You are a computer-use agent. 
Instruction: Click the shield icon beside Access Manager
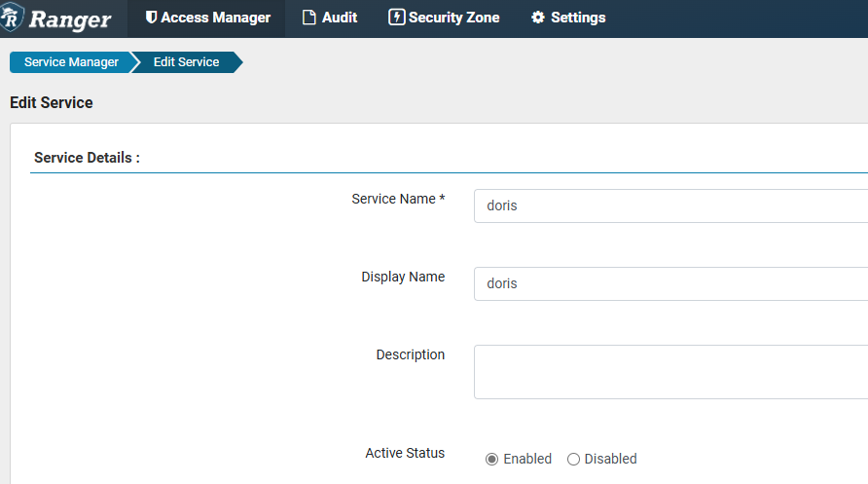click(151, 18)
